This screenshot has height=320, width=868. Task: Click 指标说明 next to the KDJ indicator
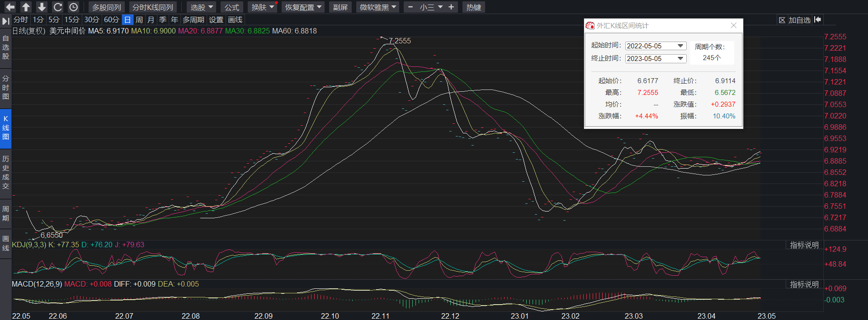(x=804, y=245)
